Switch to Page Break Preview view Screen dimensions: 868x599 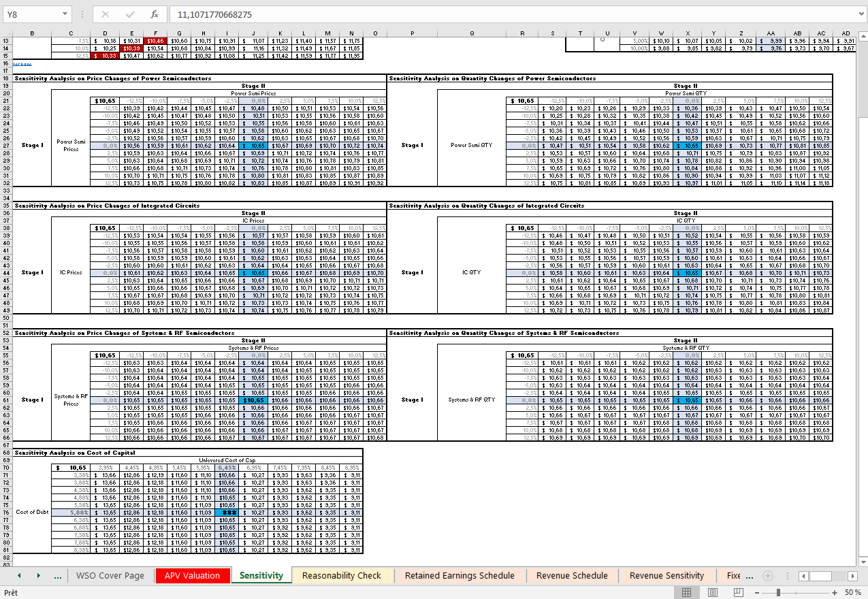[x=738, y=592]
